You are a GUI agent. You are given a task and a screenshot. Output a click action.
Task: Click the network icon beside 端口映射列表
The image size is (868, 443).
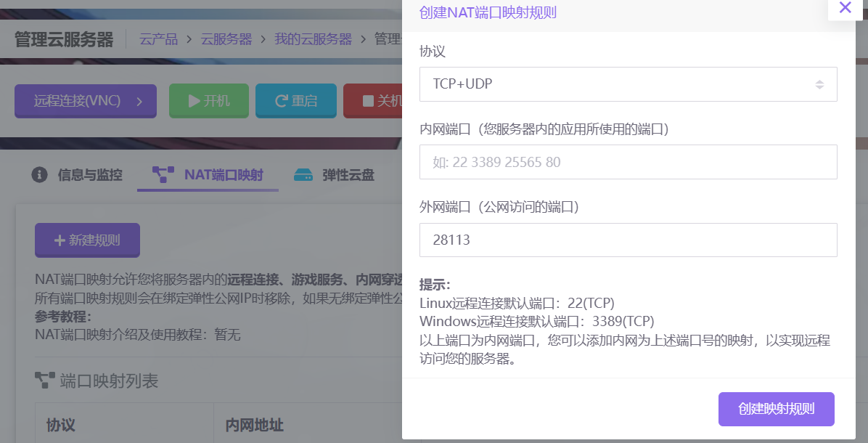[x=45, y=381]
